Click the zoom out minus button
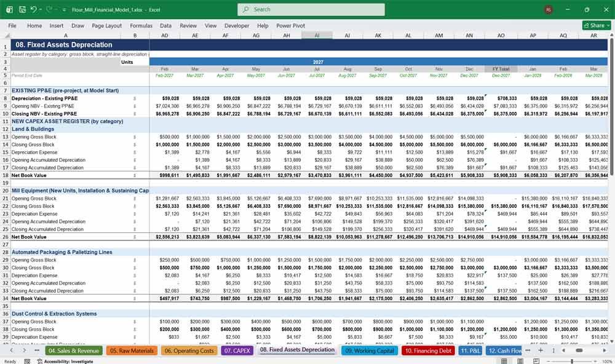 [549, 362]
